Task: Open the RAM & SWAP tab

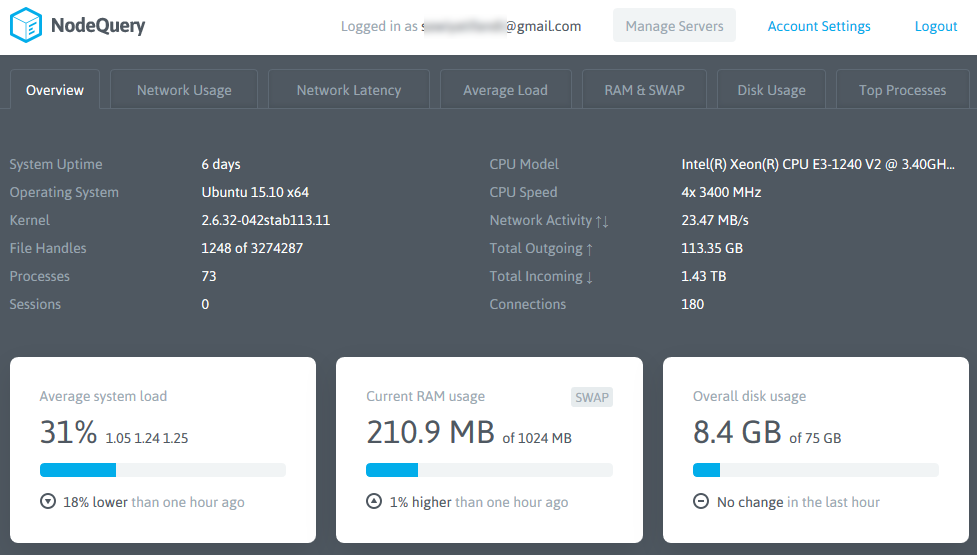Action: (x=644, y=90)
